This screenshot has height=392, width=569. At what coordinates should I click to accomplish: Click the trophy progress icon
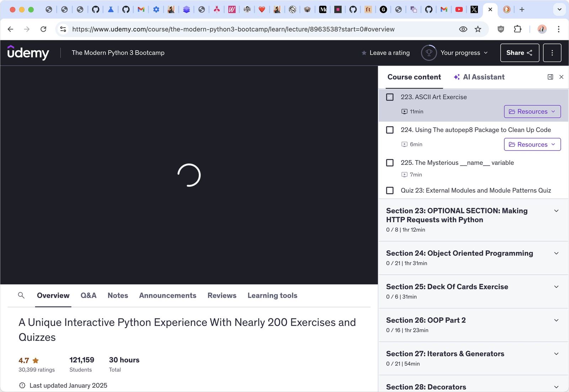pyautogui.click(x=429, y=53)
